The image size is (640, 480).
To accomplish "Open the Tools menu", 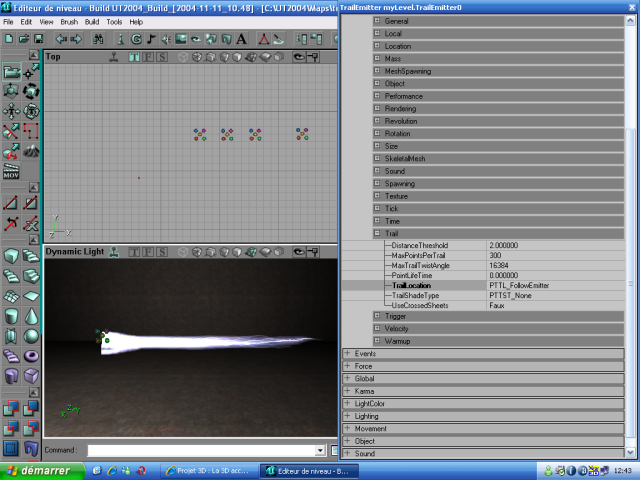I will pos(114,21).
